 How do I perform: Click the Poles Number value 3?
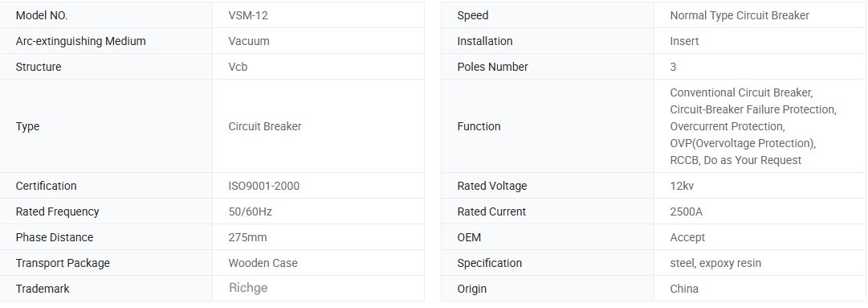tap(673, 67)
